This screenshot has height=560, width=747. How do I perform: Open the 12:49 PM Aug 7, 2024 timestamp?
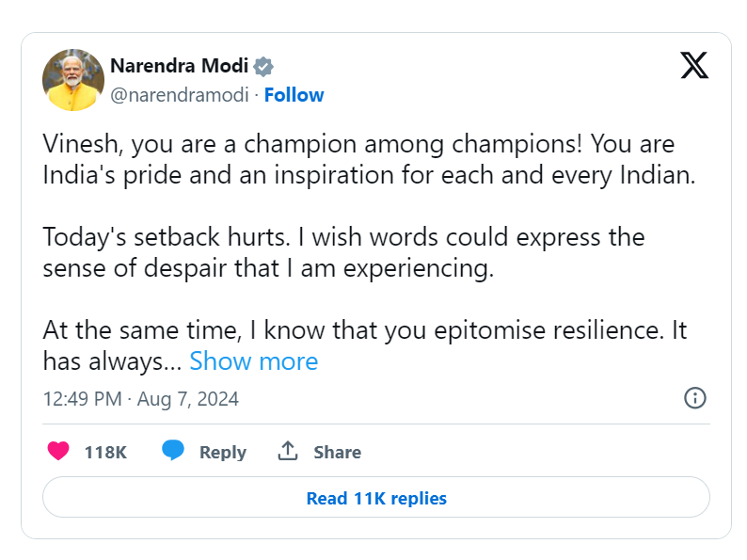coord(141,398)
